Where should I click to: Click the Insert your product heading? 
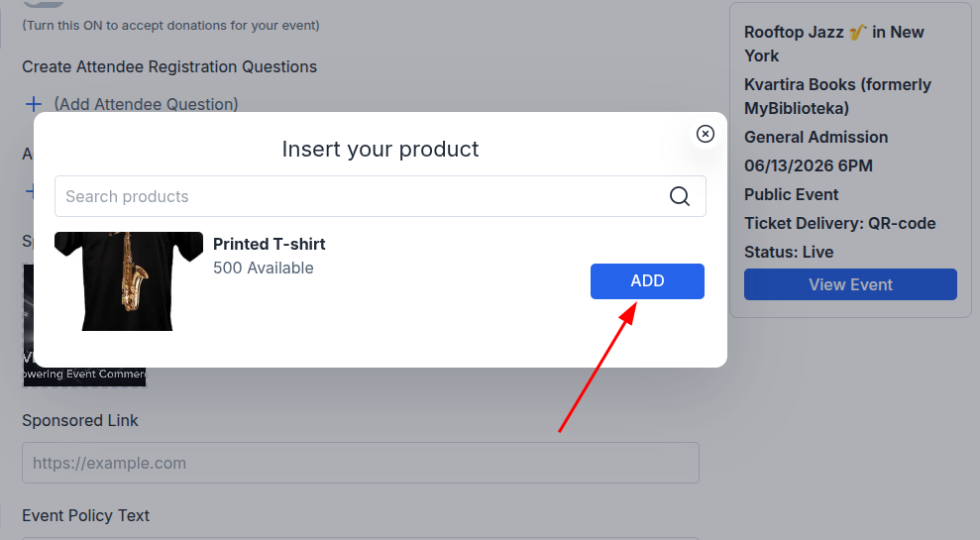click(380, 149)
